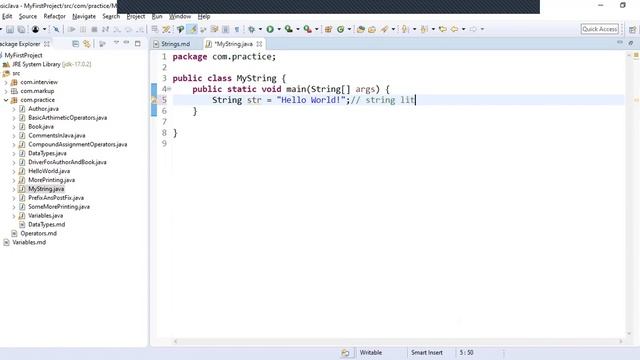640x360 pixels.
Task: Open the Refactor menu
Action: pyautogui.click(x=54, y=16)
